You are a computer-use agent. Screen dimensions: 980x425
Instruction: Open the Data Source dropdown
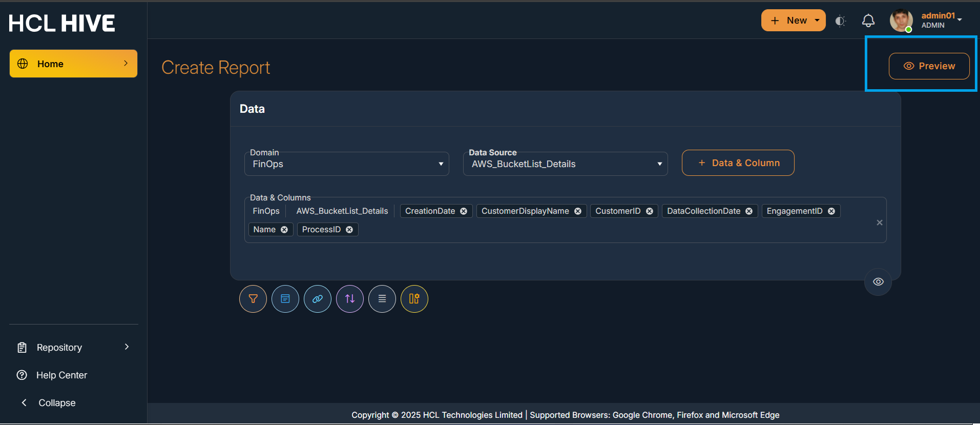pyautogui.click(x=566, y=164)
